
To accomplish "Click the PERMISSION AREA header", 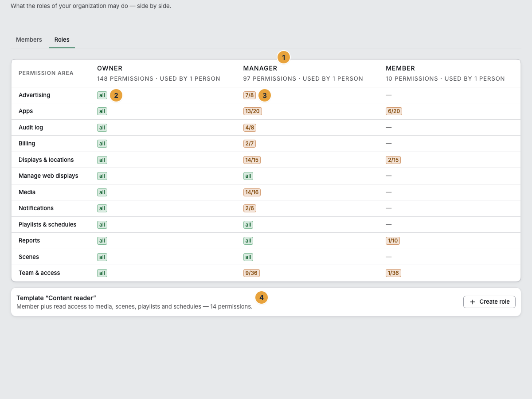I will tap(46, 73).
